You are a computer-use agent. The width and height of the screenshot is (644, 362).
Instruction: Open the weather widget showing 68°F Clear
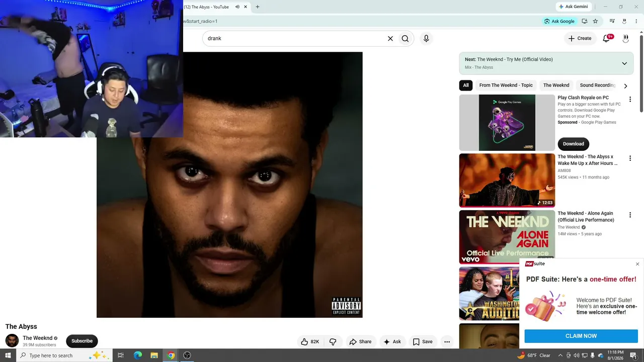point(533,355)
